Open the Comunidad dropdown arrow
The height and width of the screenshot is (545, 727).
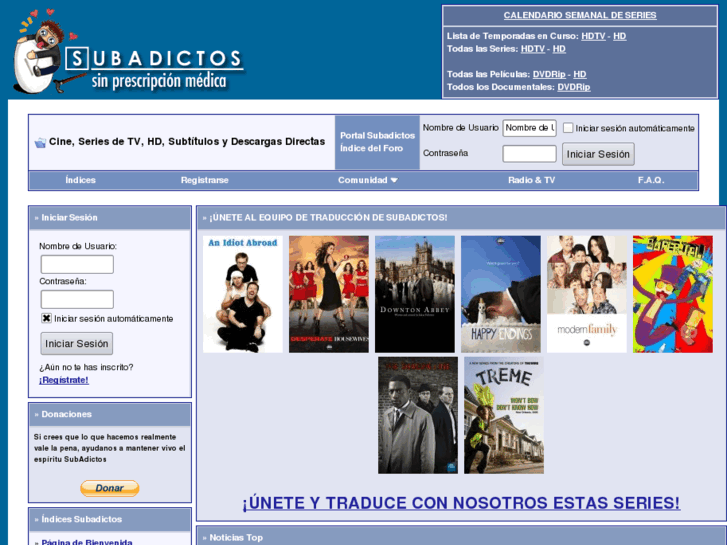[394, 180]
